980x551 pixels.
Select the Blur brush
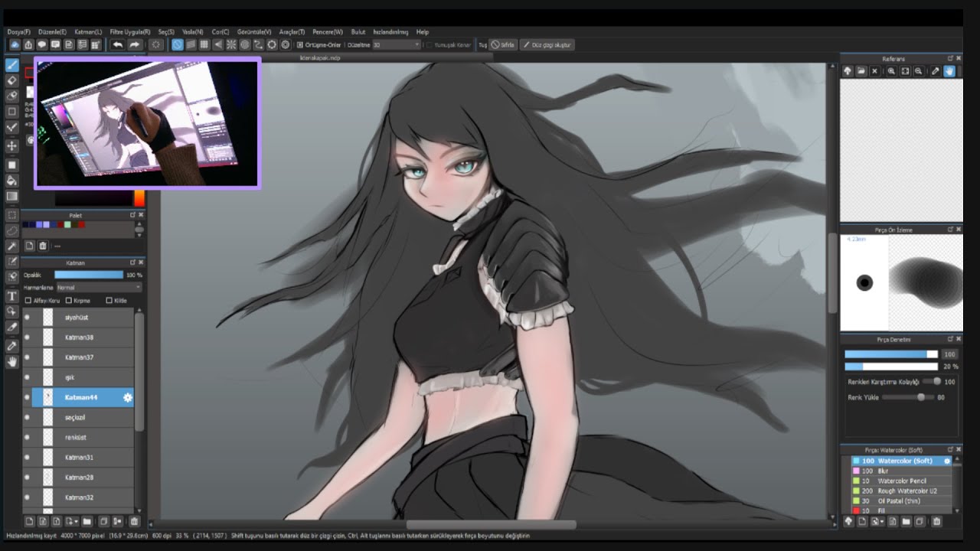902,471
